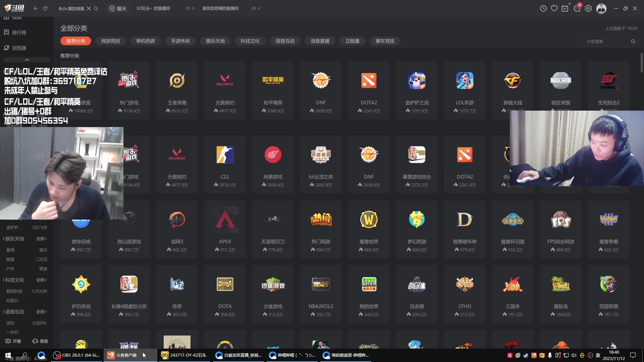This screenshot has height=362, width=644.
Task: Open the daily check-in calendar icon
Action: pyautogui.click(x=565, y=8)
